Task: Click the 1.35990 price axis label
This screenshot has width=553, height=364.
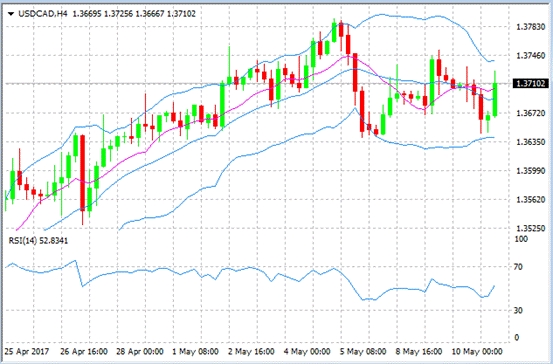Action: pyautogui.click(x=530, y=171)
